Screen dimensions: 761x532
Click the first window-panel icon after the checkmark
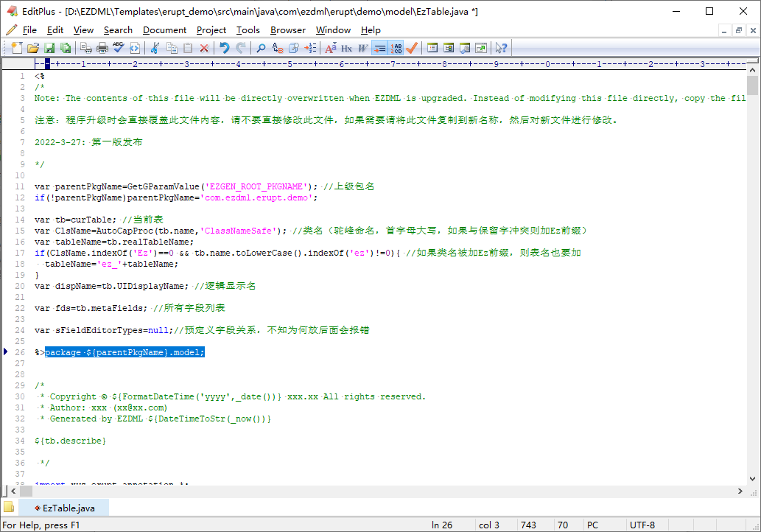point(432,48)
